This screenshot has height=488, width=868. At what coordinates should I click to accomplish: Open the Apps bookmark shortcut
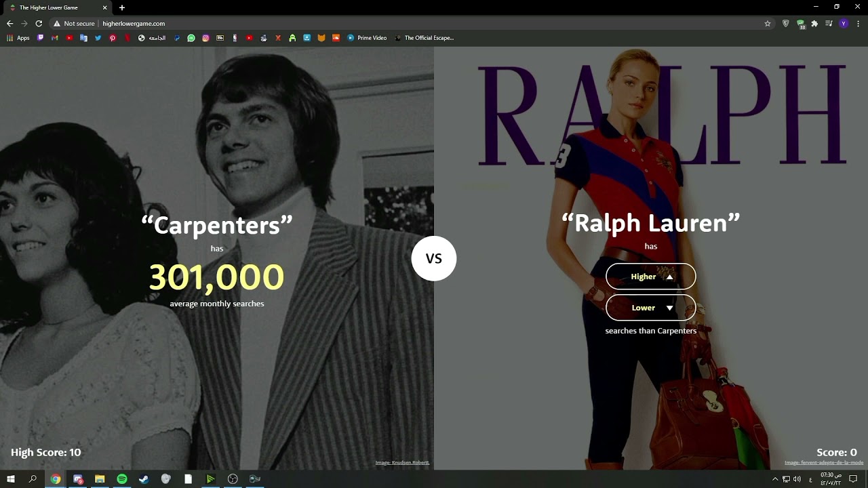[x=18, y=38]
